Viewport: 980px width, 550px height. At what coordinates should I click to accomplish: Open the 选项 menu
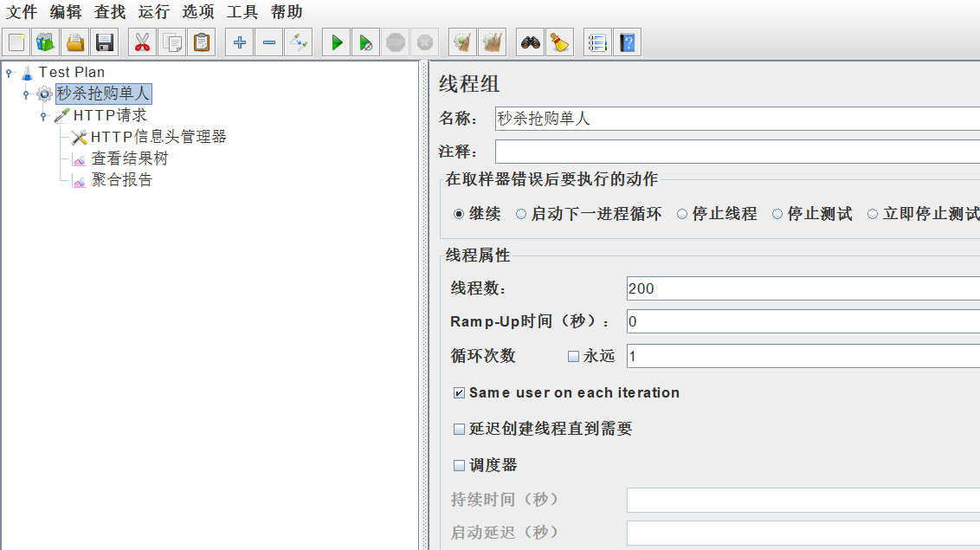tap(197, 12)
